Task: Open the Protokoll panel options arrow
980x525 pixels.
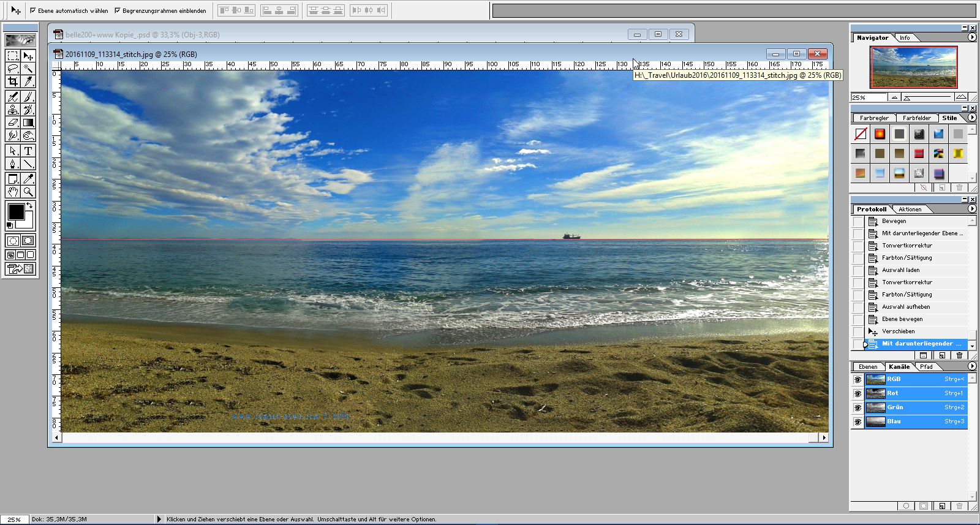Action: click(971, 209)
